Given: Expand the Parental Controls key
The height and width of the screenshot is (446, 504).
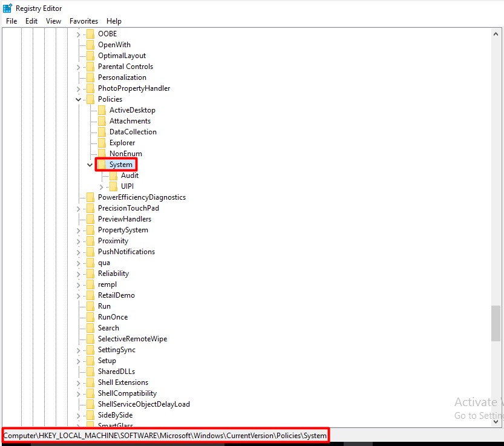Looking at the screenshot, I should [x=79, y=67].
